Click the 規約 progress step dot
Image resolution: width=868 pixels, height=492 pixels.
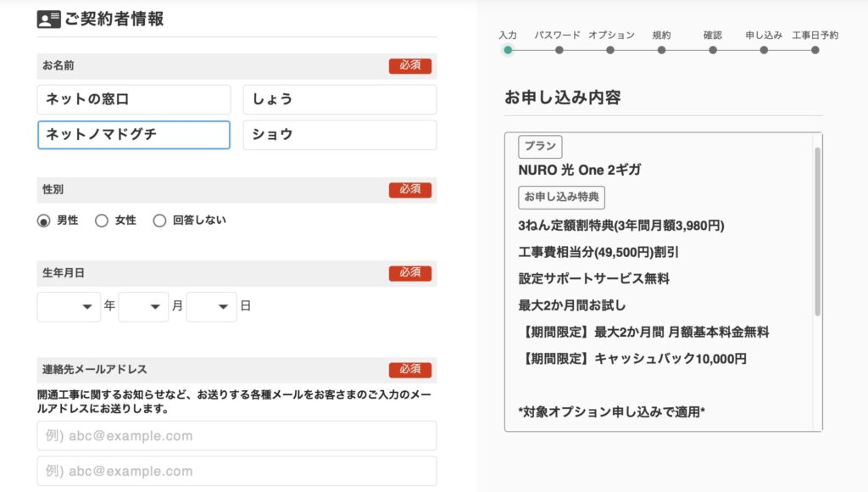pos(661,50)
